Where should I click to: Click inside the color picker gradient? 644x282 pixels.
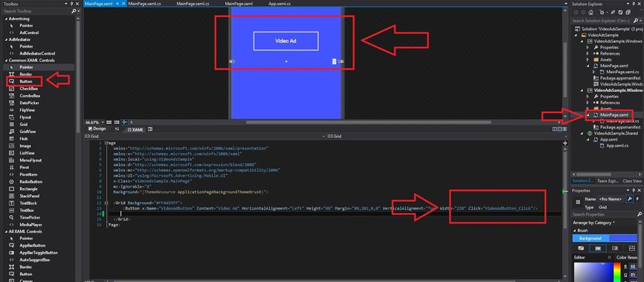click(593, 272)
